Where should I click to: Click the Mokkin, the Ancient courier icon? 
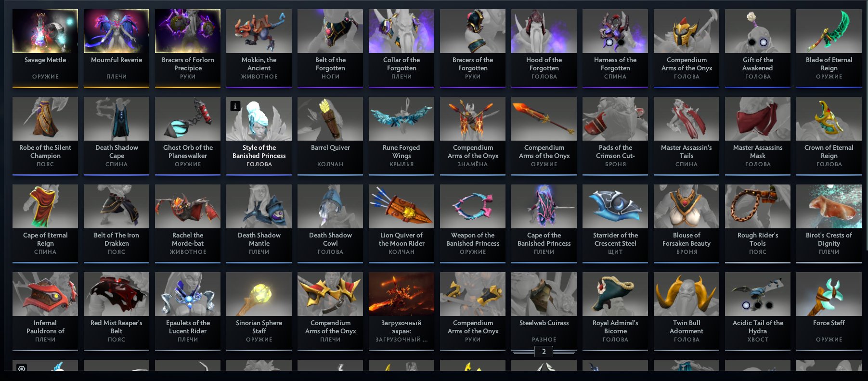tap(259, 31)
